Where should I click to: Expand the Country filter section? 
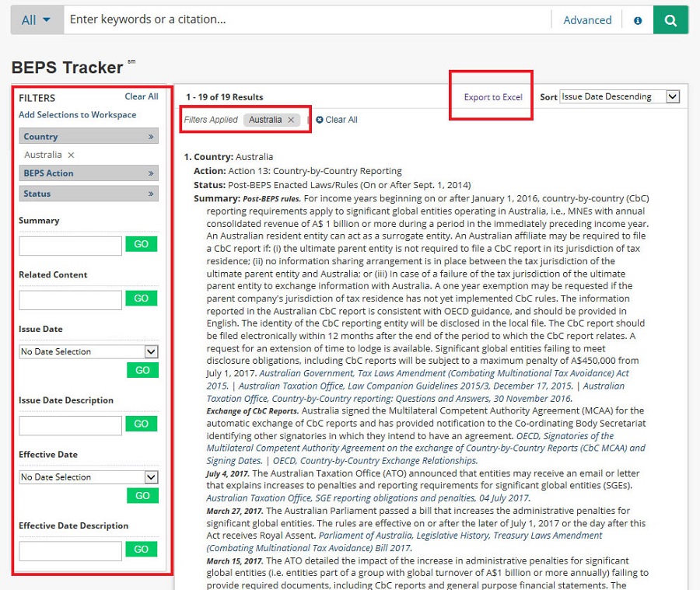click(151, 137)
